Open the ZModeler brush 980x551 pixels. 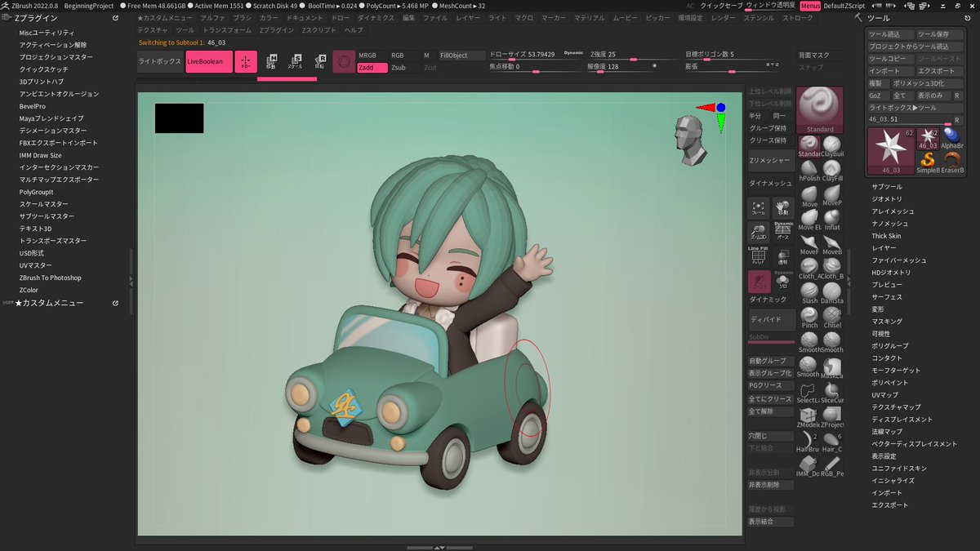coord(807,417)
